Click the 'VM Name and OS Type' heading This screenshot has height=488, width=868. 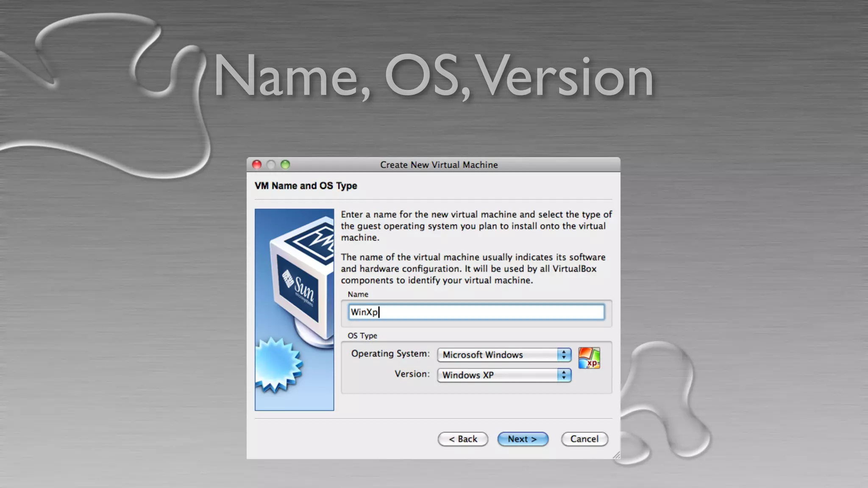tap(306, 186)
